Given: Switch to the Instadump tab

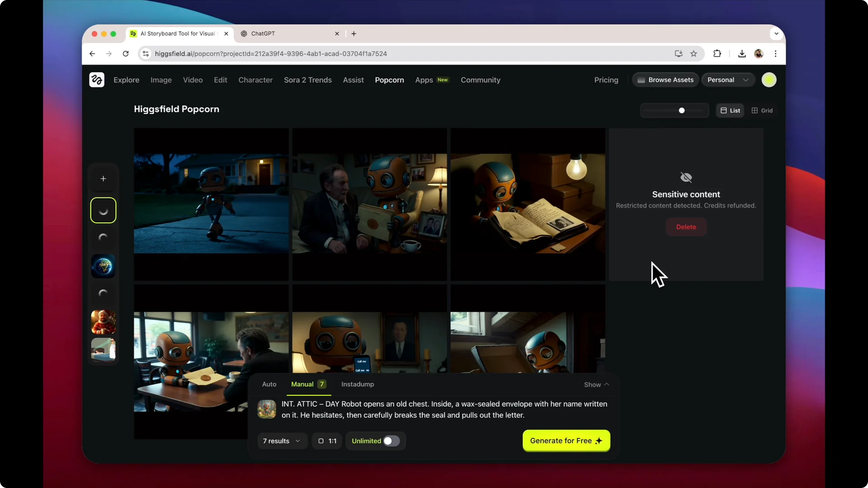Looking at the screenshot, I should [357, 384].
